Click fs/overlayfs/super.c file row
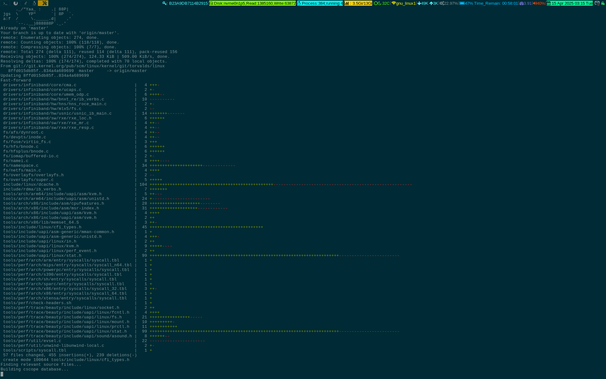Viewport: 606px width, 379px height. pyautogui.click(x=83, y=180)
